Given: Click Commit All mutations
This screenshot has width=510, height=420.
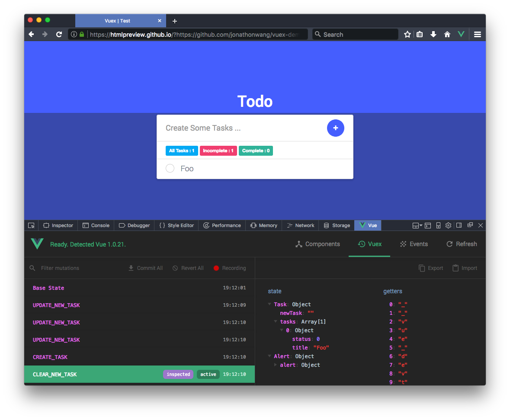Looking at the screenshot, I should [145, 268].
